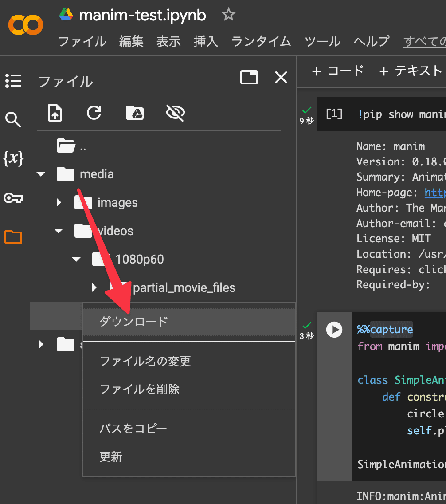Expand the images folder
The image size is (446, 504).
coord(59,203)
